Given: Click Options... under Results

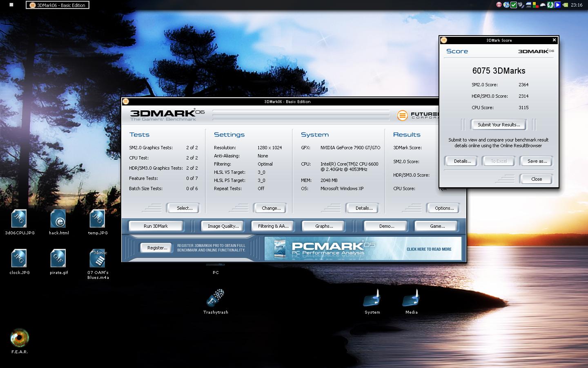Looking at the screenshot, I should click(443, 208).
